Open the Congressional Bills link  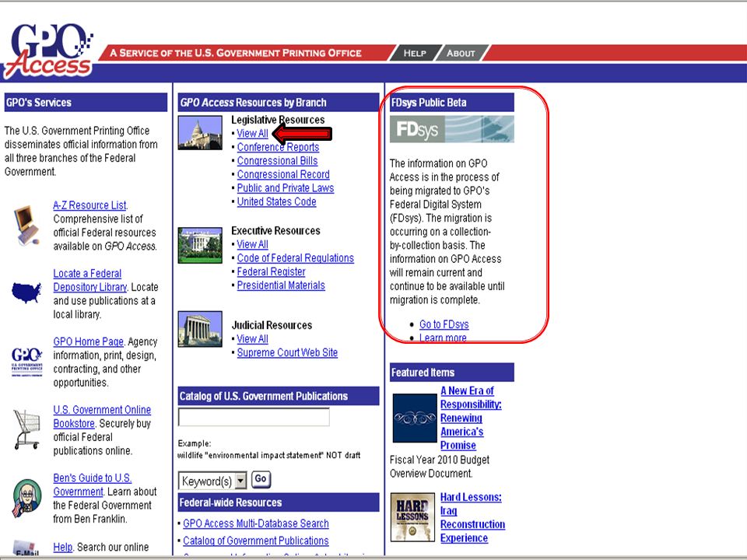point(277,161)
